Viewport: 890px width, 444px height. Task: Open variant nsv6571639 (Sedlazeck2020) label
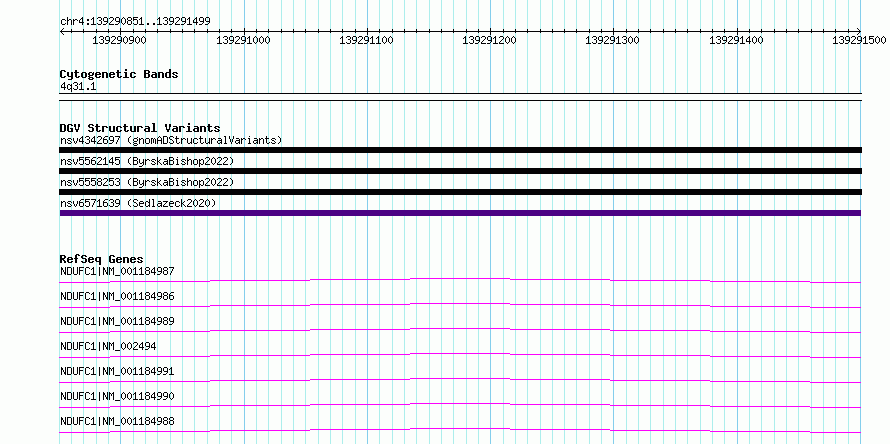(138, 203)
